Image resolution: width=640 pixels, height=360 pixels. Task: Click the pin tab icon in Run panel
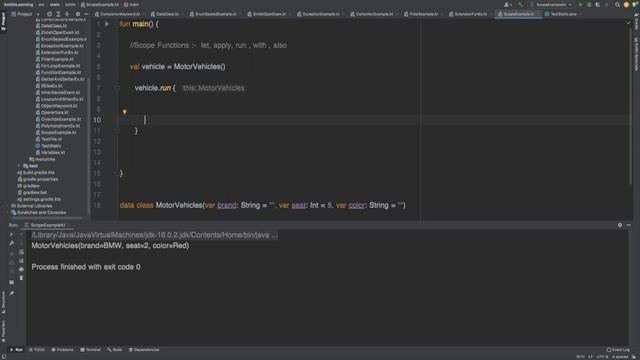coord(11,293)
